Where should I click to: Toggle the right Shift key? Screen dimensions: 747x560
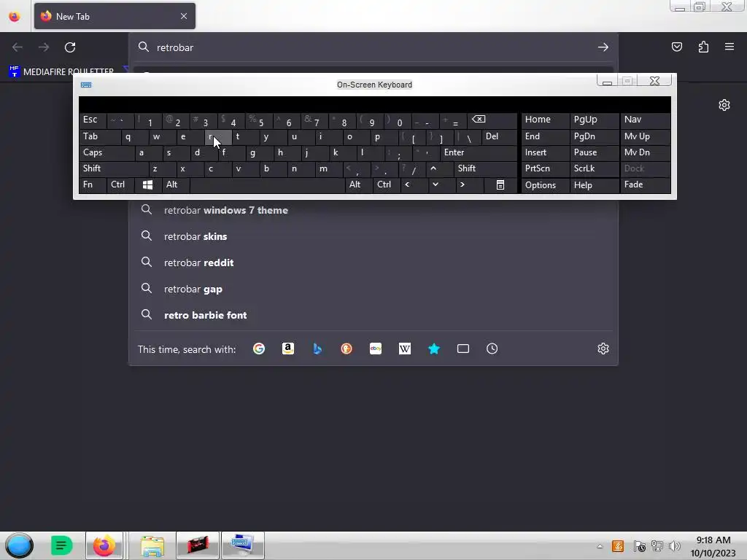[x=485, y=168]
